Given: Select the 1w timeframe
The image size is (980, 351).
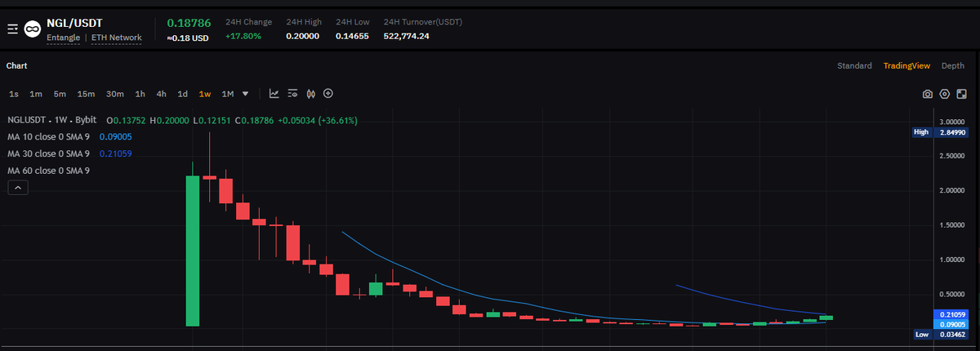Looking at the screenshot, I should click(205, 93).
